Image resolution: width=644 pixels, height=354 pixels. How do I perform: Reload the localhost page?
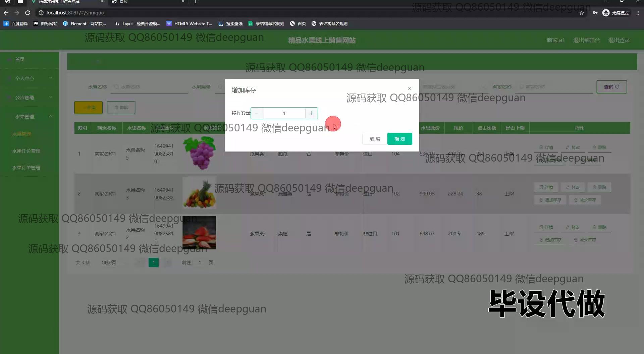point(28,13)
